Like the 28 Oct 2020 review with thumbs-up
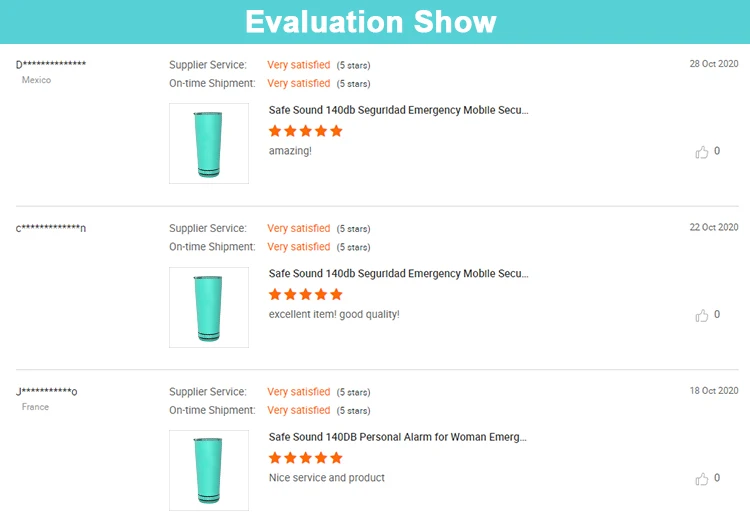The image size is (750, 518). tap(702, 152)
